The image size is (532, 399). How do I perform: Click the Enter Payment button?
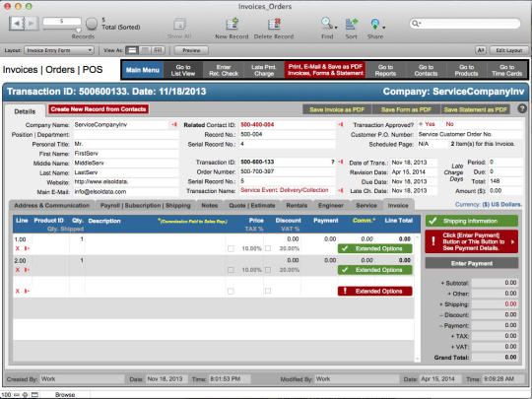(x=472, y=263)
